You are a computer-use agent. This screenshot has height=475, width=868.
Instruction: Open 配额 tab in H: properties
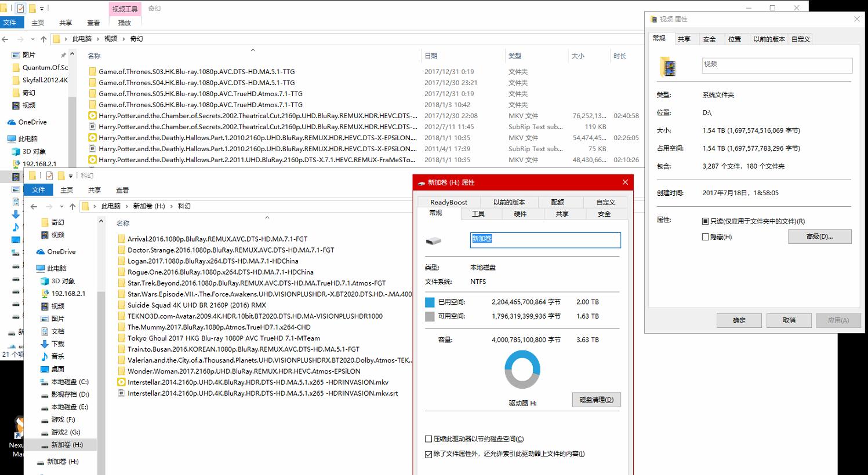tap(557, 202)
